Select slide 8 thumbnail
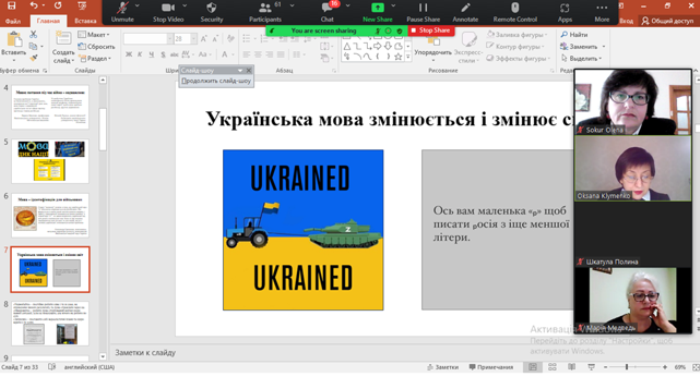 50,324
